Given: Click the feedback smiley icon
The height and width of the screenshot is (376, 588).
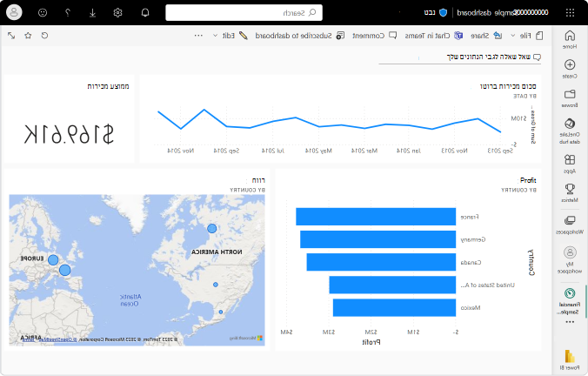Looking at the screenshot, I should pos(43,13).
